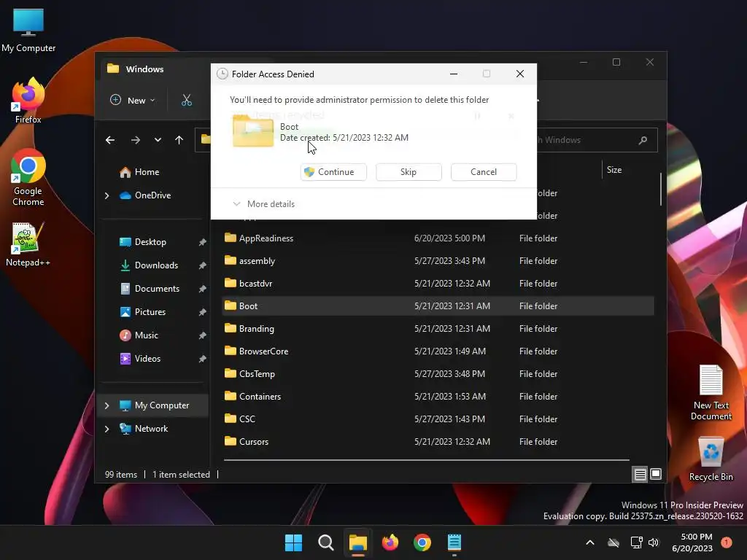Open the New dropdown menu
Image resolution: width=747 pixels, height=560 pixels.
(133, 100)
